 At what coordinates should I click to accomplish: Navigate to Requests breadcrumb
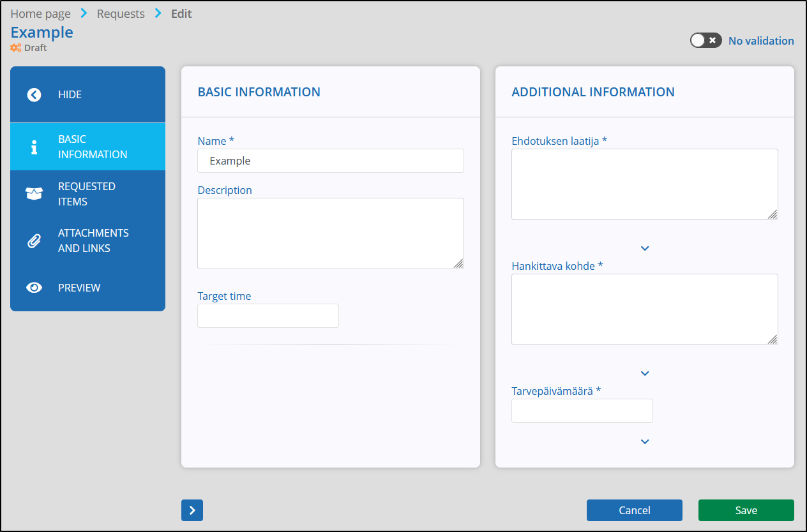(x=121, y=13)
